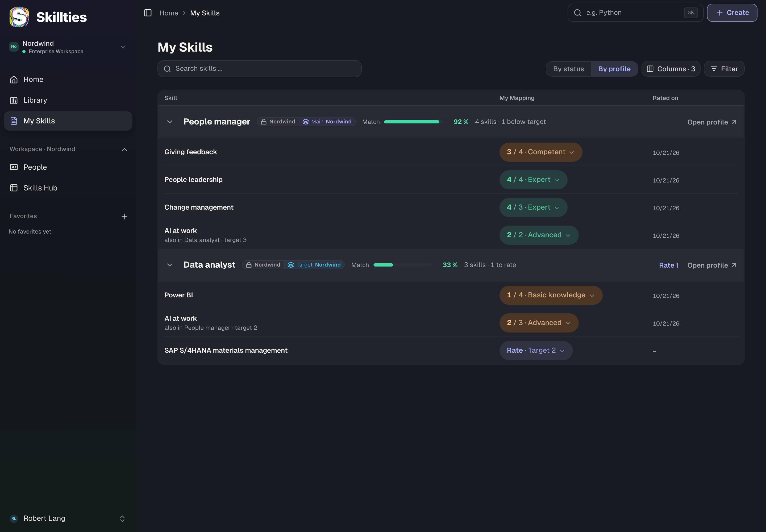Click the Nordwind workspace avatar badge
Screen dimensions: 766x532
[x=14, y=47]
